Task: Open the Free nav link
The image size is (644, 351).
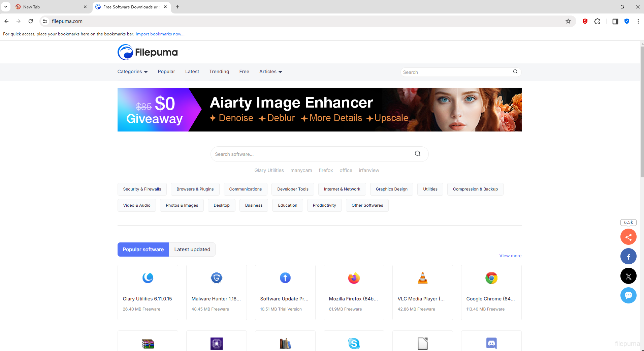Action: pos(244,71)
